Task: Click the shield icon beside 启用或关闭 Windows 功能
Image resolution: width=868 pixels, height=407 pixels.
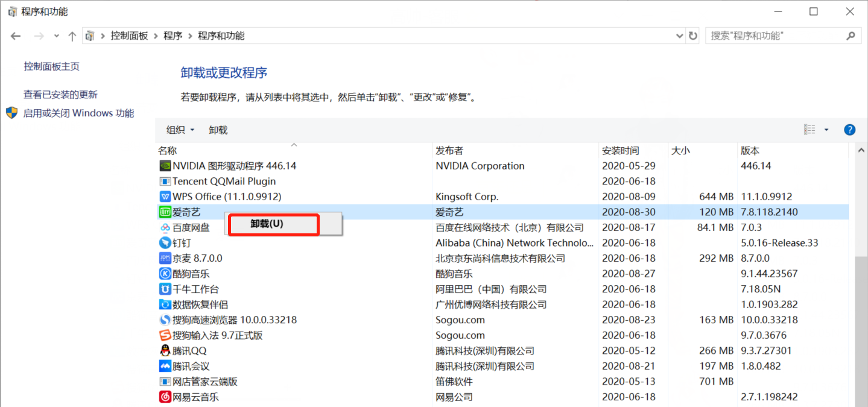Action: [x=12, y=113]
